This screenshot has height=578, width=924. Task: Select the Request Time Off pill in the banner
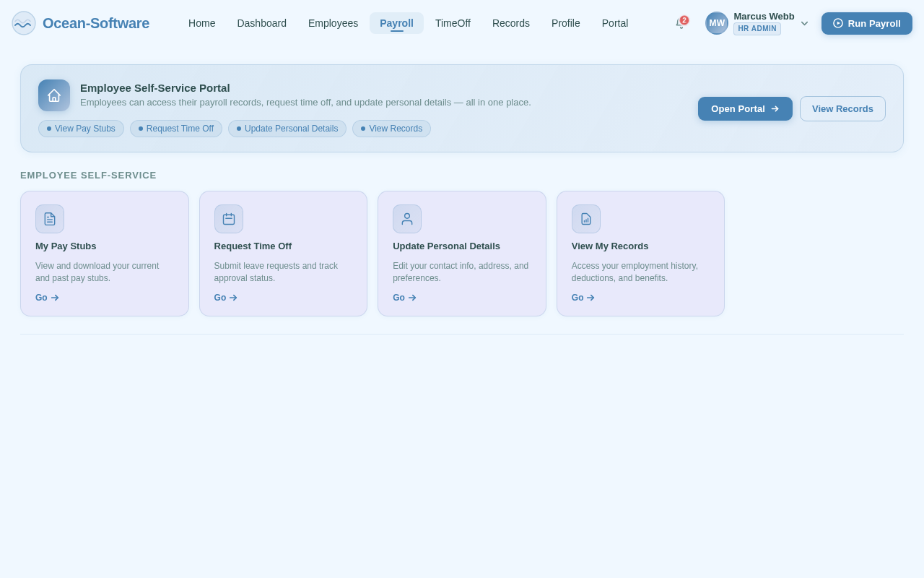click(x=176, y=129)
